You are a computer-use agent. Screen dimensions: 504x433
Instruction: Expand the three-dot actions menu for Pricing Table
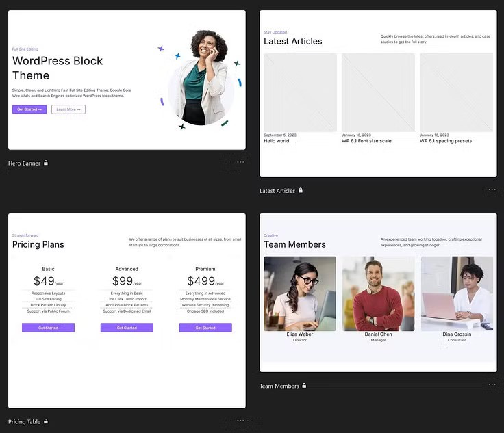[x=240, y=421]
